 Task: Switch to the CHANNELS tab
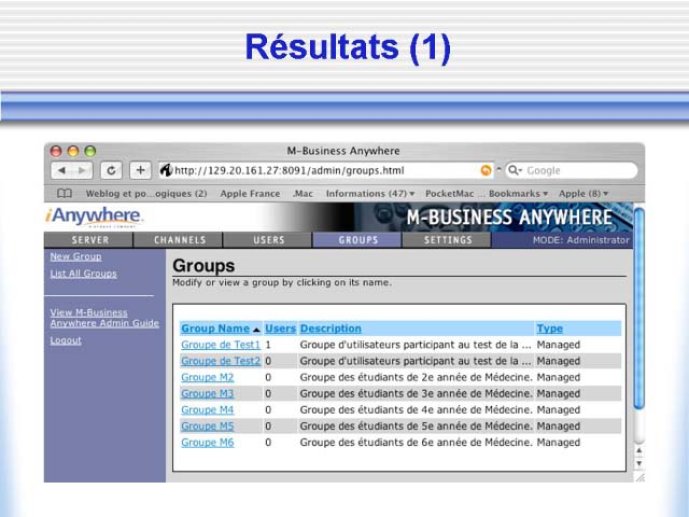179,240
